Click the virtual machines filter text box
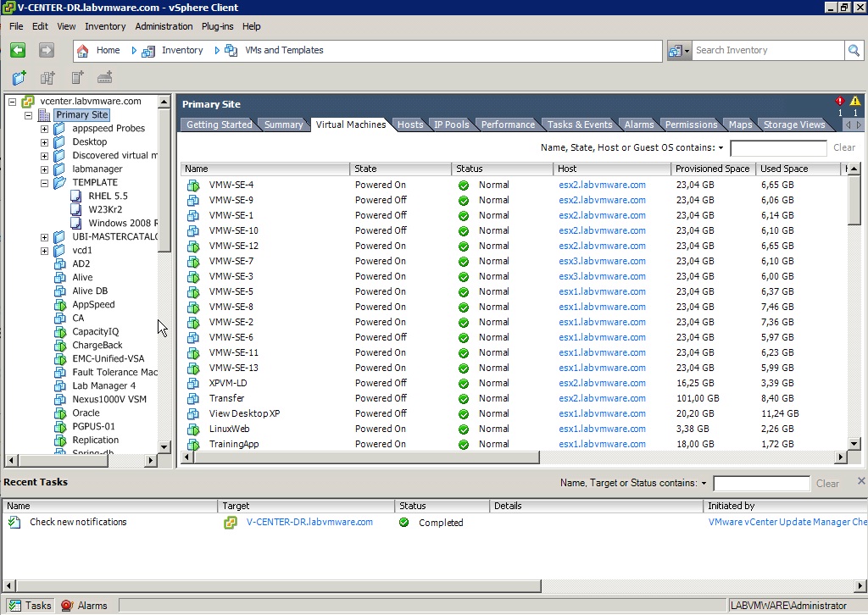 778,148
